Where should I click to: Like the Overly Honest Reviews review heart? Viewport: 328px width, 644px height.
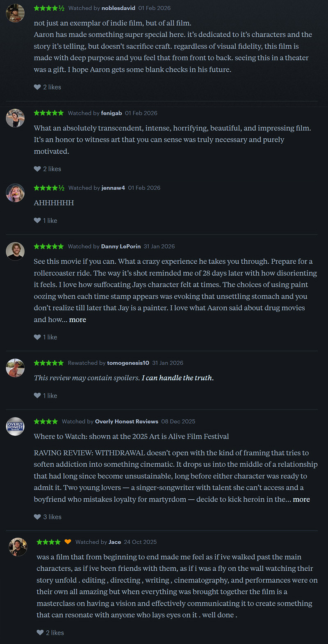(37, 517)
